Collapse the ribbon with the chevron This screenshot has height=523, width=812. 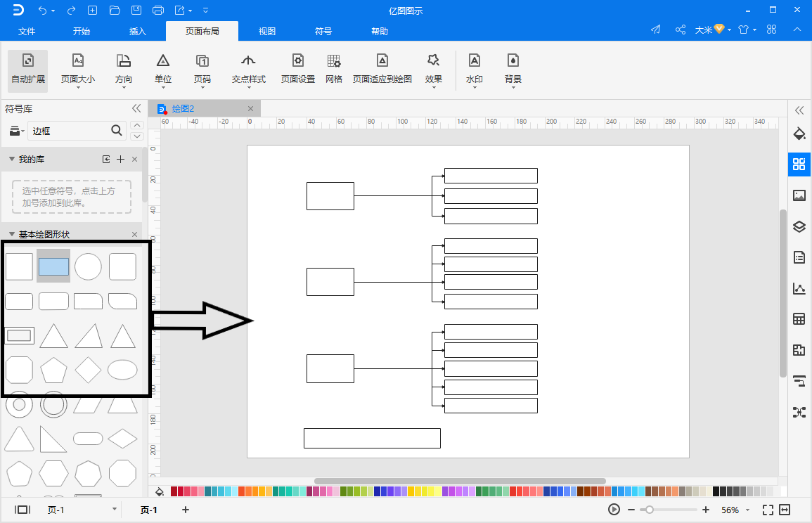pyautogui.click(x=797, y=30)
